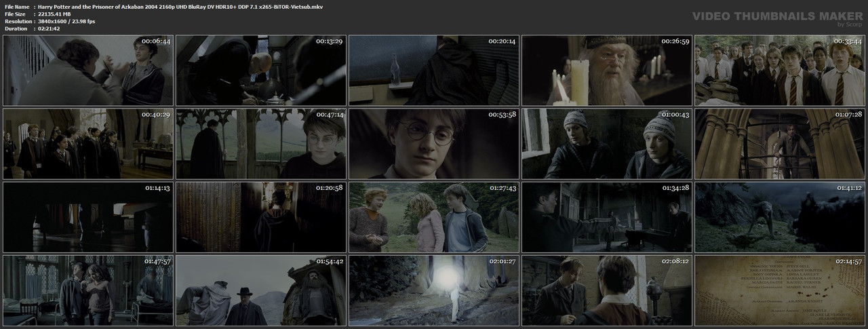Select the thumbnail stamped 00:53:58
The image size is (868, 329).
434,144
